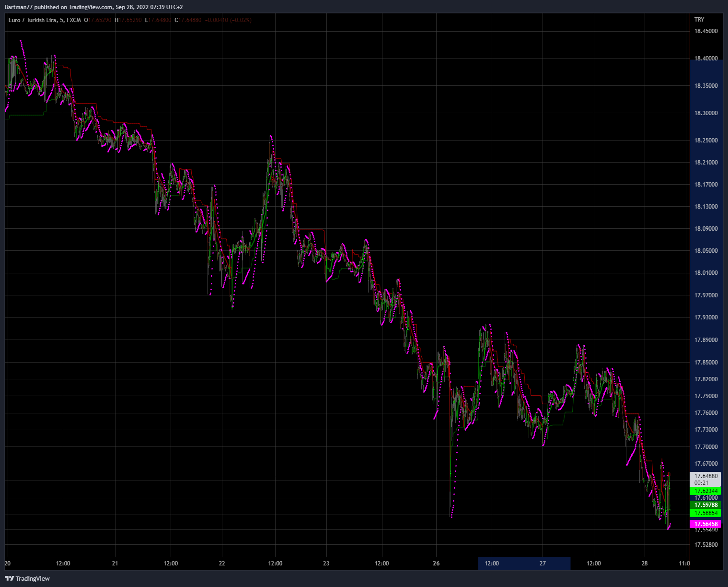Click the low value L17.64800 in legend

[x=159, y=20]
